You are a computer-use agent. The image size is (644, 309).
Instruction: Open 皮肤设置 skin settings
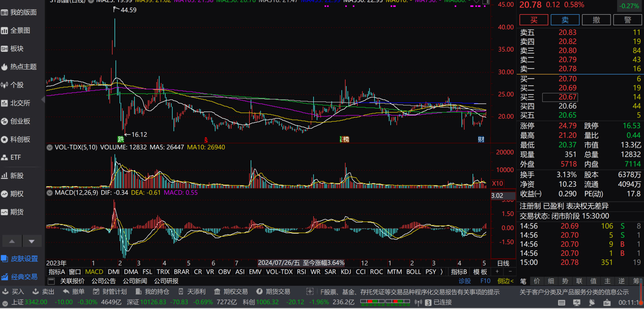coord(19,259)
